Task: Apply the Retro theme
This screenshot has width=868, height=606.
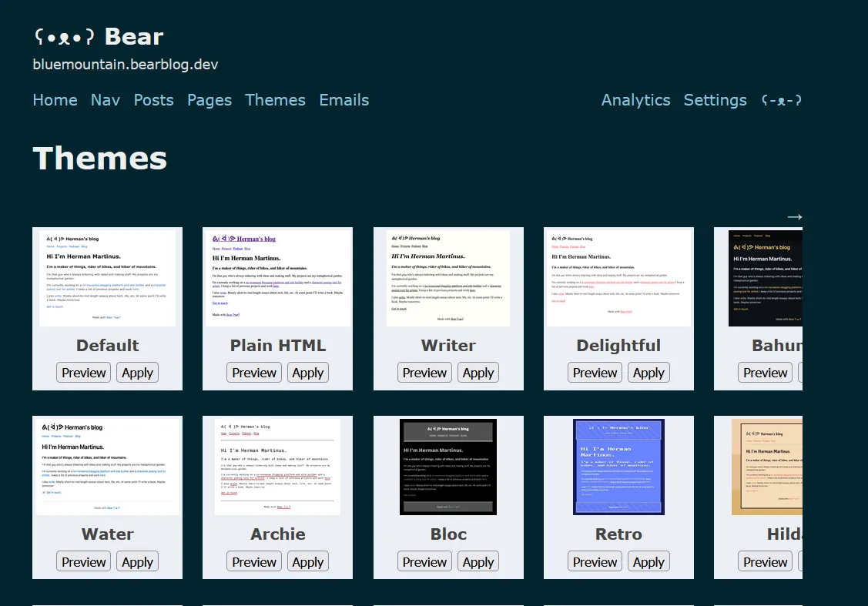Action: (x=648, y=562)
